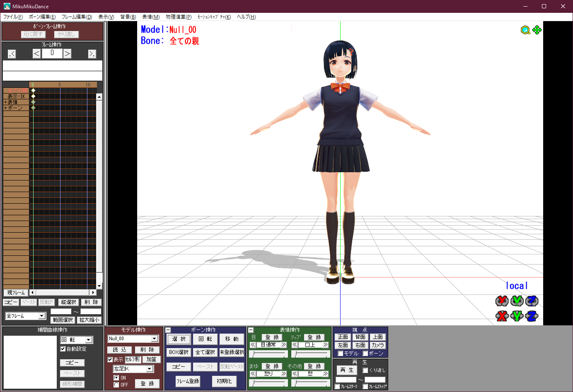Click the eyebrow morph slider
Image resolution: width=573 pixels, height=392 pixels.
point(268,383)
